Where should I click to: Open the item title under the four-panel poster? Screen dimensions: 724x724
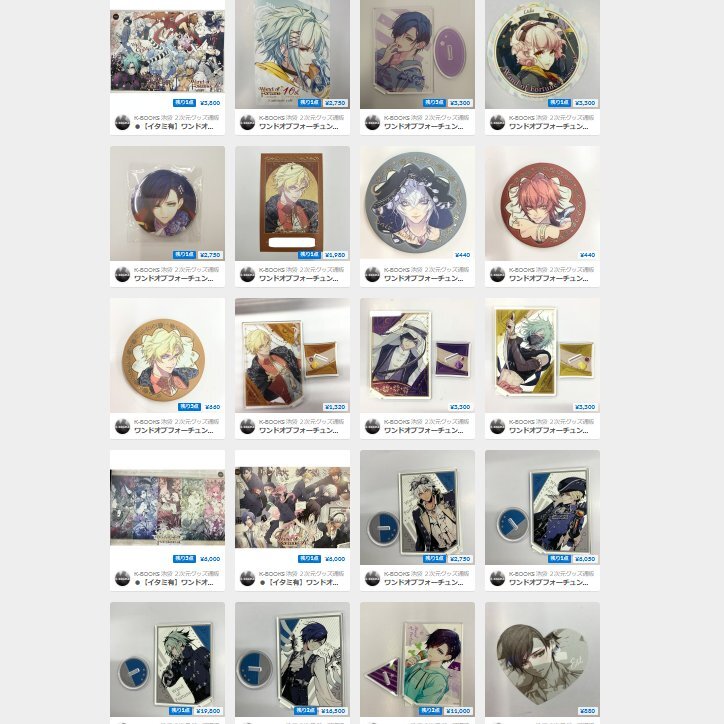tap(174, 583)
